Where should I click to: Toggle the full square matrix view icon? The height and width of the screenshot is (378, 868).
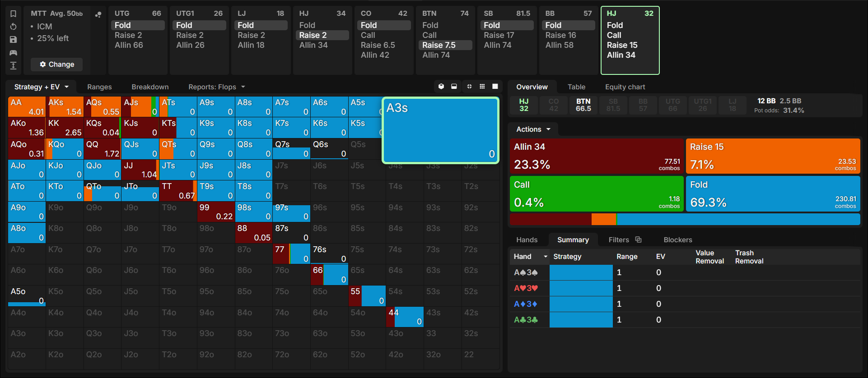click(x=495, y=87)
